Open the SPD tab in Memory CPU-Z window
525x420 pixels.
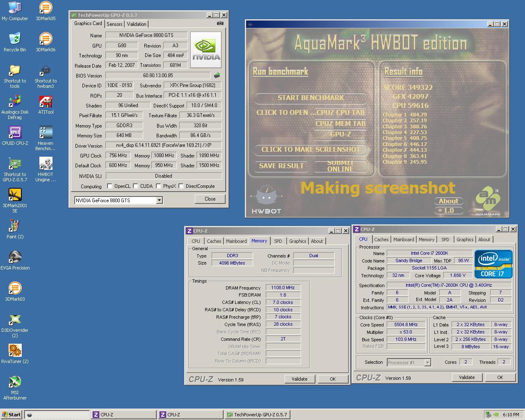278,241
